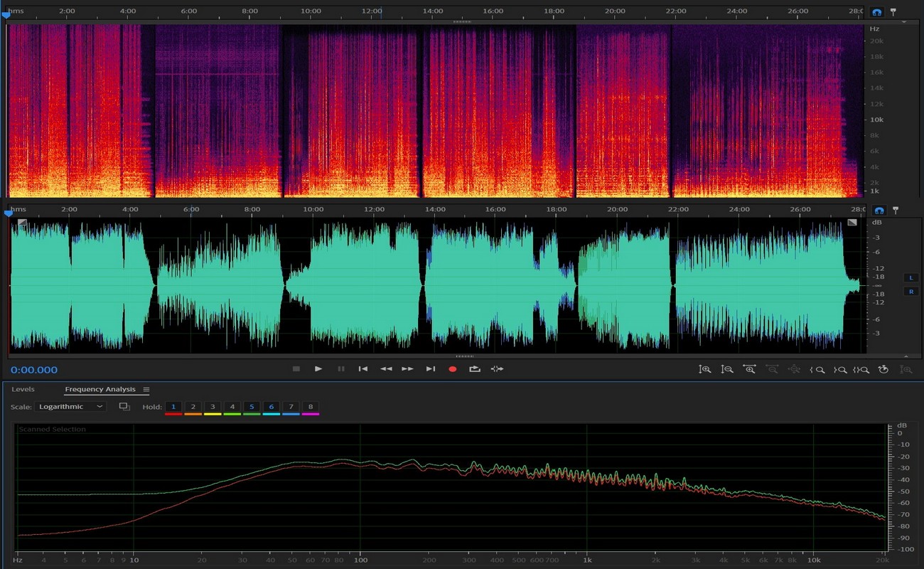
Task: Open the Scale Logarithmic dropdown
Action: 71,407
